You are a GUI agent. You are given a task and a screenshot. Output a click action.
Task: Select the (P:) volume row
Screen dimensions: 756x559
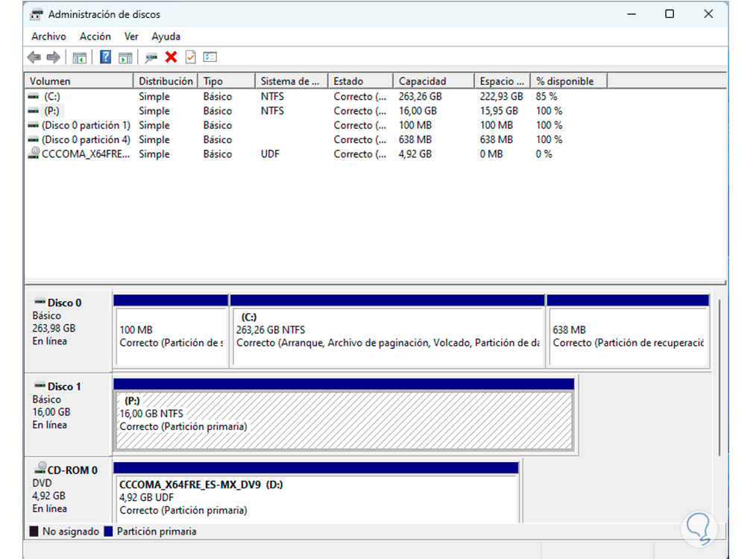[316, 111]
